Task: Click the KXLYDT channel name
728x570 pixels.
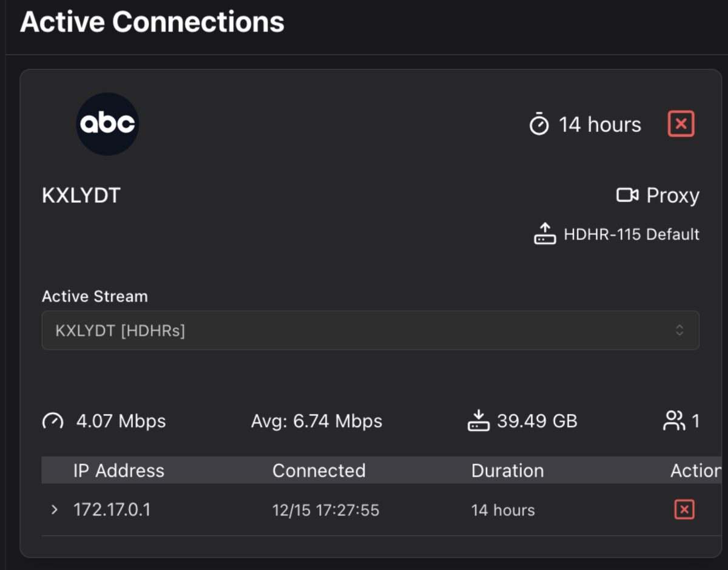Action: pos(81,195)
